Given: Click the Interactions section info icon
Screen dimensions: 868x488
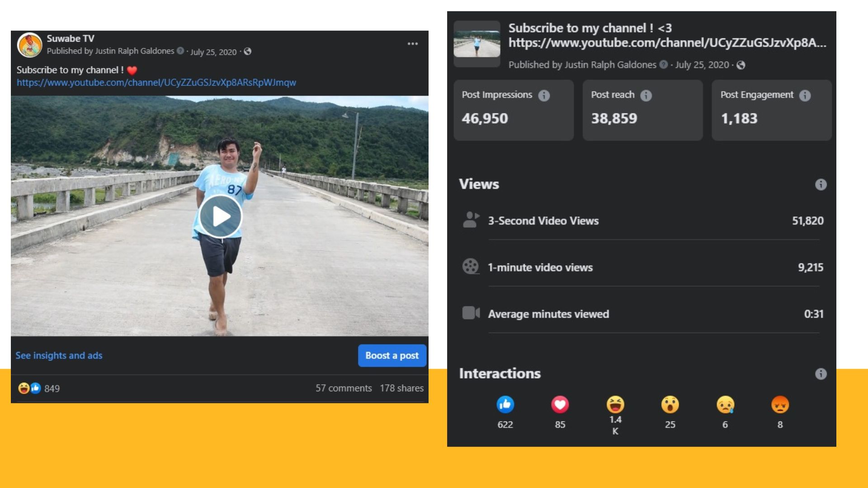Looking at the screenshot, I should [x=821, y=374].
